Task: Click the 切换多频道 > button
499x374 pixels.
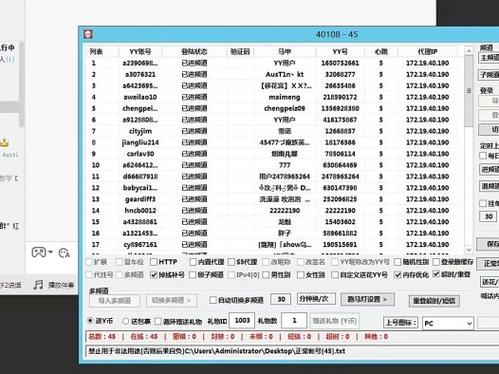Action: pos(171,300)
